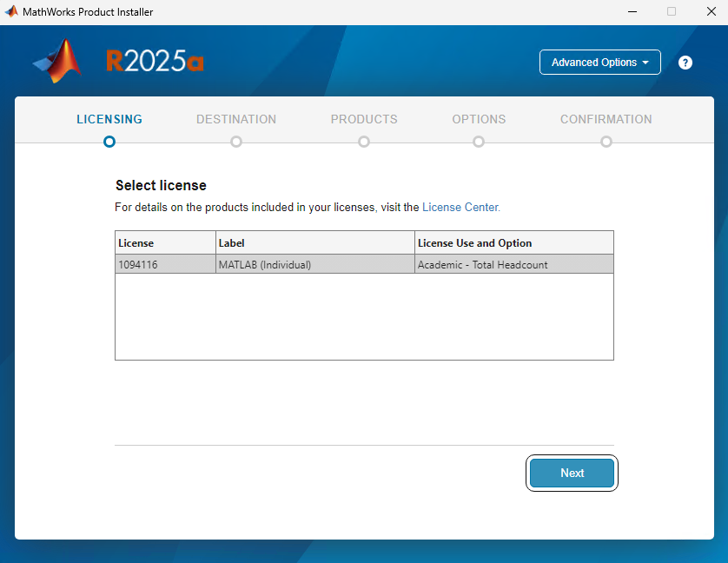The height and width of the screenshot is (563, 728).
Task: Click the MathWorks title bar app icon
Action: click(11, 11)
